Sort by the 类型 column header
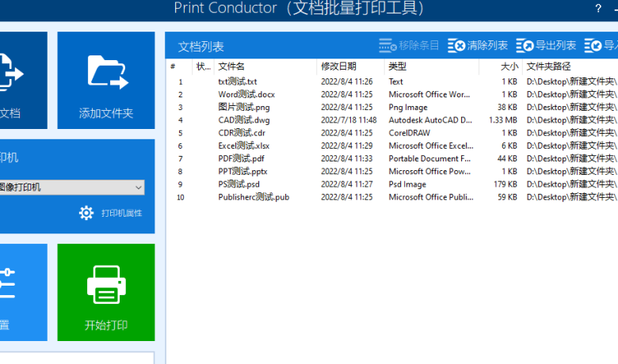The height and width of the screenshot is (364, 618). click(x=432, y=66)
